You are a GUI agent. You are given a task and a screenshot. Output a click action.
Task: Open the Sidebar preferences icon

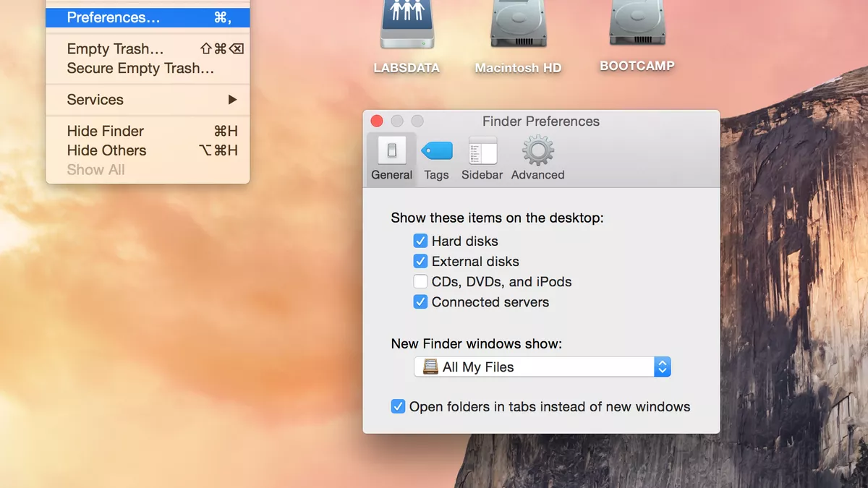tap(482, 150)
